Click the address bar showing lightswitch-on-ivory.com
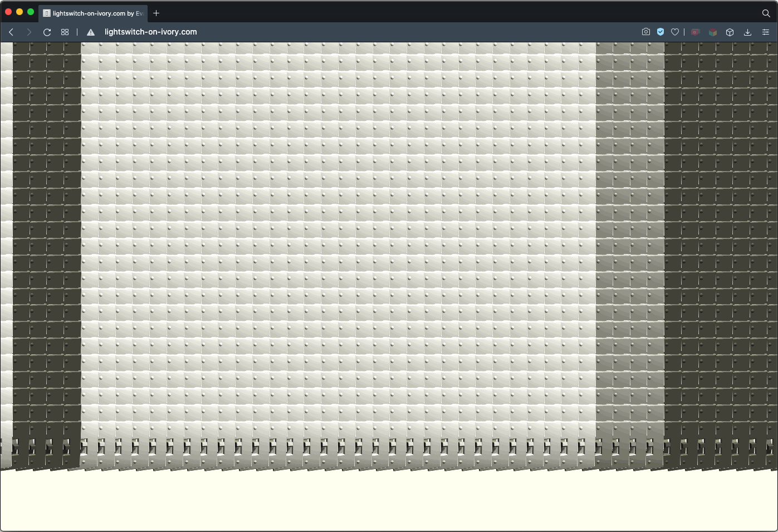778x532 pixels. click(151, 32)
